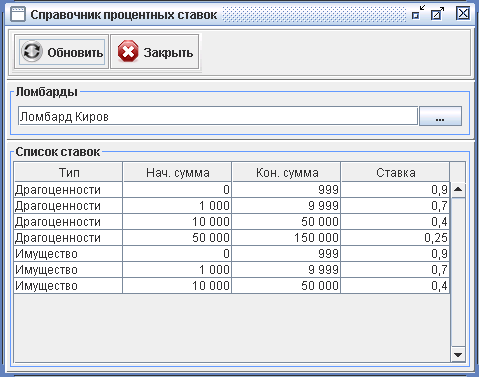
Task: Select Имущество row with rate 0,4
Action: (232, 286)
